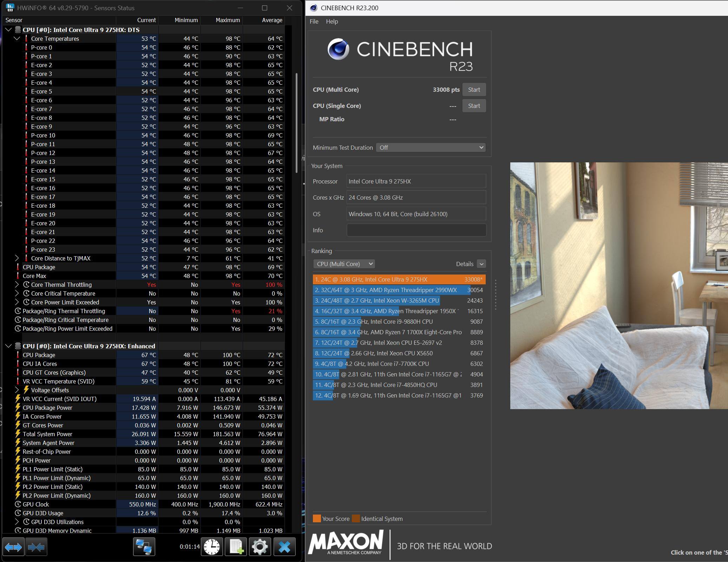728x562 pixels.
Task: Collapse the Core Temperatures tree node
Action: (17, 39)
